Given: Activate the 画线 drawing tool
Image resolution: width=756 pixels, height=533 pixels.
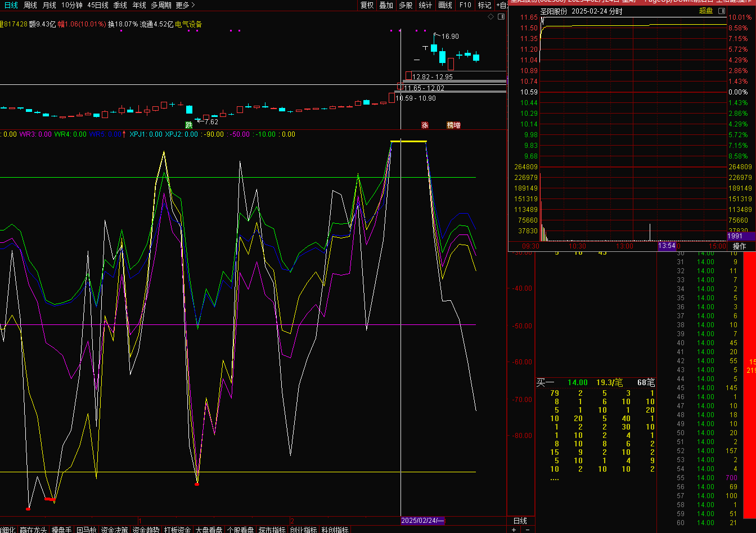Looking at the screenshot, I should (x=445, y=5).
